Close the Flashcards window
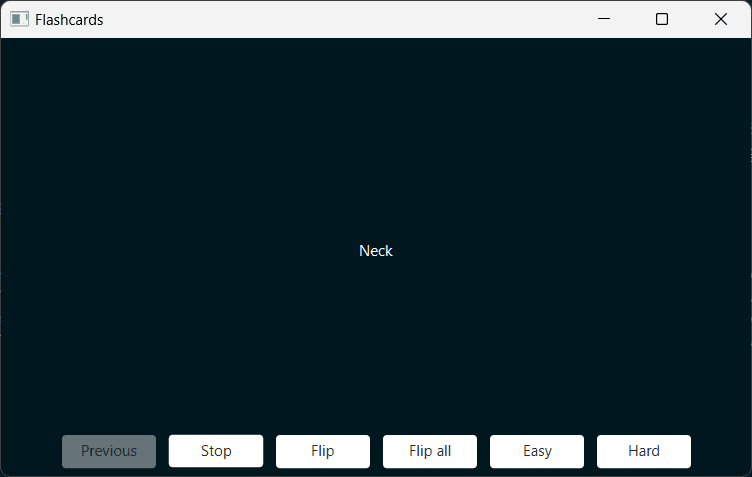Screen dimensions: 752x477 [721, 19]
